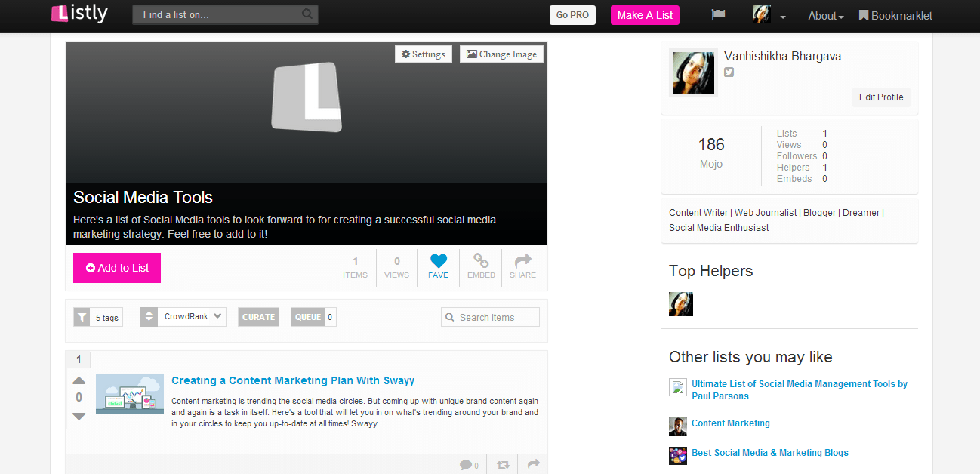Image resolution: width=980 pixels, height=474 pixels.
Task: Click the user avatar in the top bar
Action: [762, 14]
